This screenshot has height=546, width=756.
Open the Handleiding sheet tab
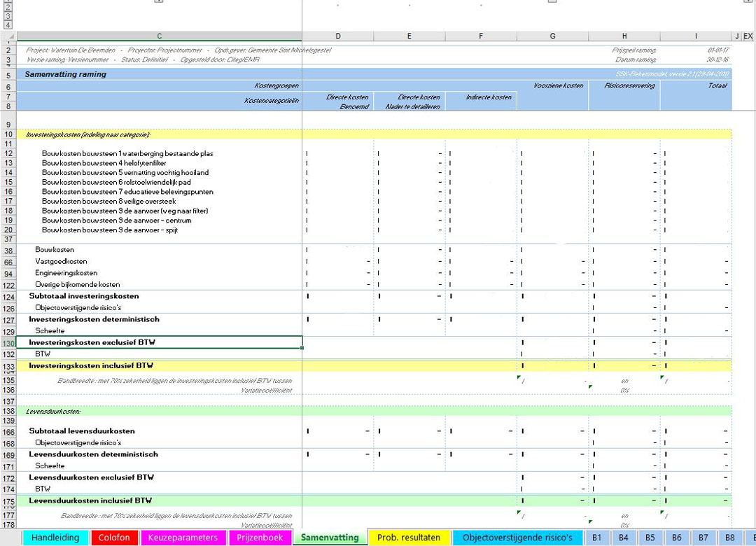pos(55,538)
